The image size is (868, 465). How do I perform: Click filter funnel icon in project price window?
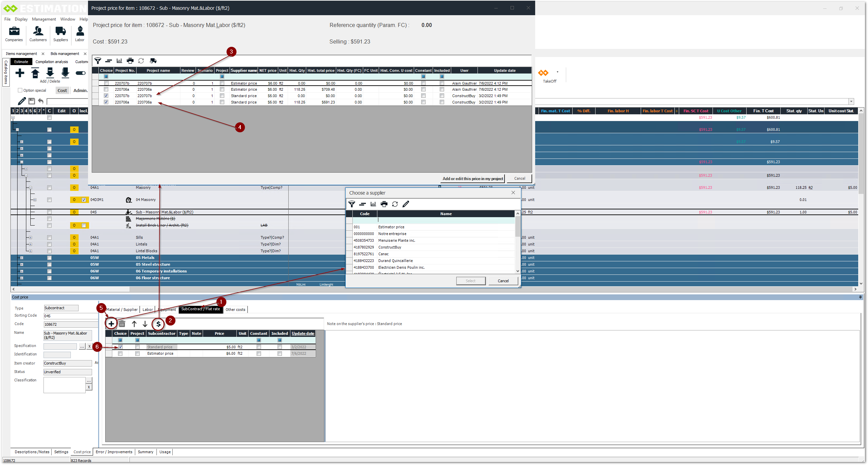coord(98,61)
